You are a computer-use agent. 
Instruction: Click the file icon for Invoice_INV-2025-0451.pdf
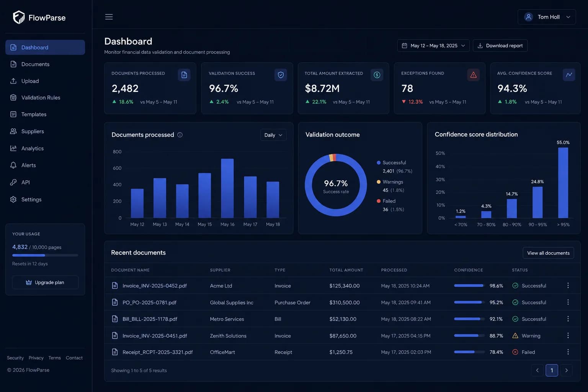click(114, 336)
